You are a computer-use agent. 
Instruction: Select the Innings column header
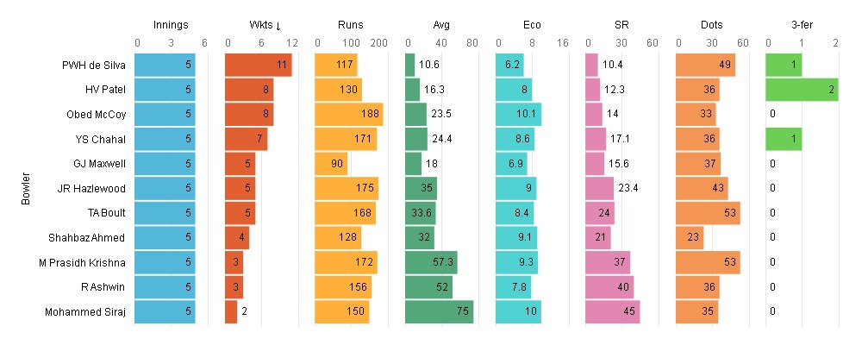pos(170,25)
